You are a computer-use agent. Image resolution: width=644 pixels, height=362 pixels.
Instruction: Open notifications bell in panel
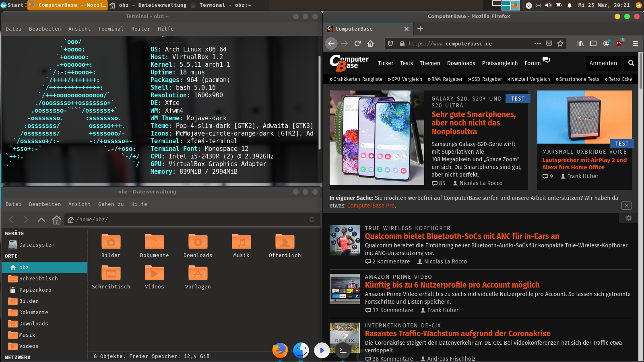coord(570,5)
